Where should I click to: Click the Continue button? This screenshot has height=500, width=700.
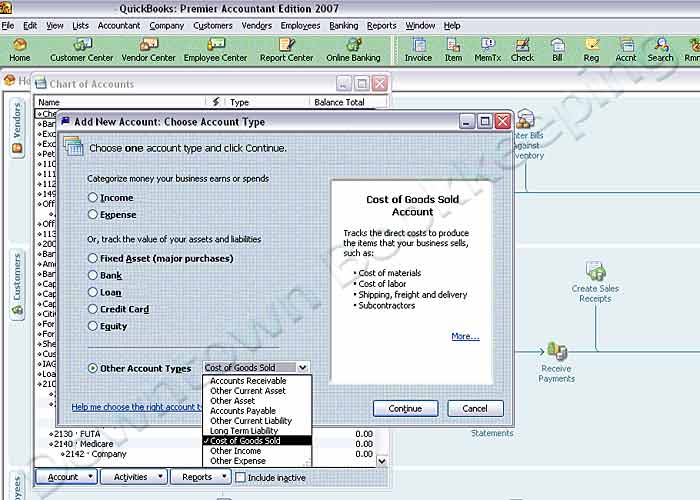[405, 408]
